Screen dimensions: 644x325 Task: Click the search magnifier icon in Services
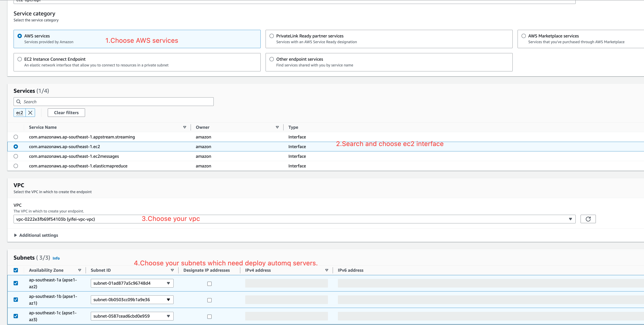coord(19,102)
